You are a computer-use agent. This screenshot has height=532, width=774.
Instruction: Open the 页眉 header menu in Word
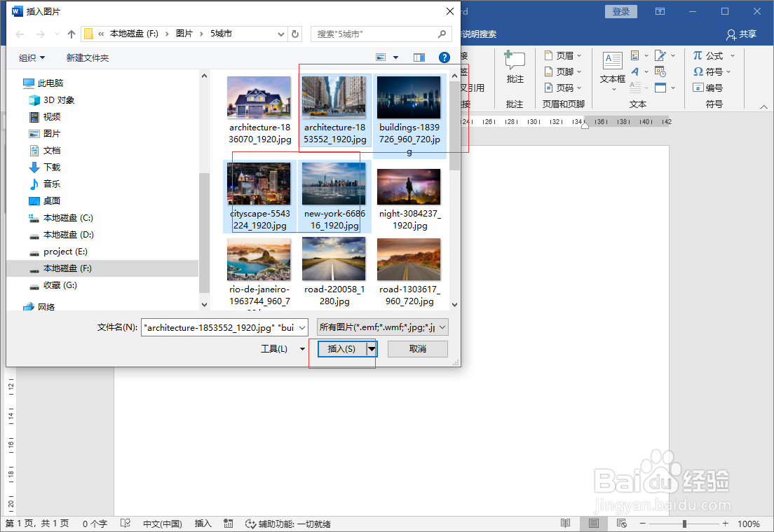click(x=563, y=56)
